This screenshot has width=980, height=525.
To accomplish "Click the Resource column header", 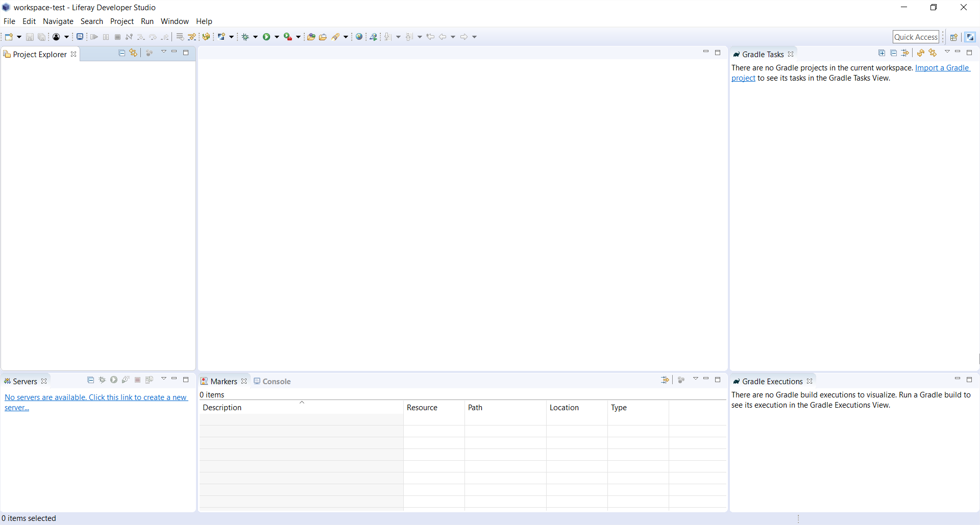I will 434,408.
